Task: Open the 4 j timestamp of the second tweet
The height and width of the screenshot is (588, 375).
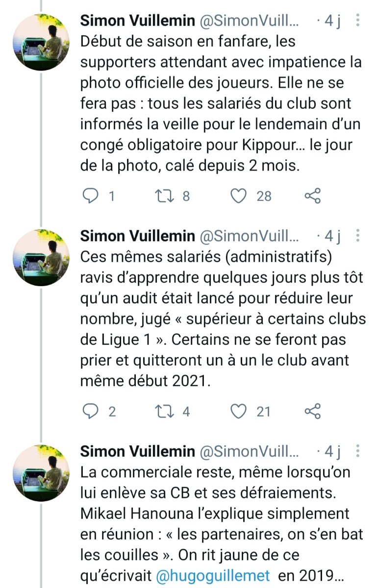Action: click(x=329, y=236)
